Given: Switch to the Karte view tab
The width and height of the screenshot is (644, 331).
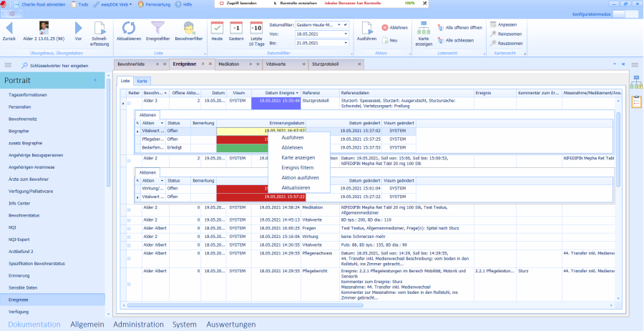Looking at the screenshot, I should [143, 81].
